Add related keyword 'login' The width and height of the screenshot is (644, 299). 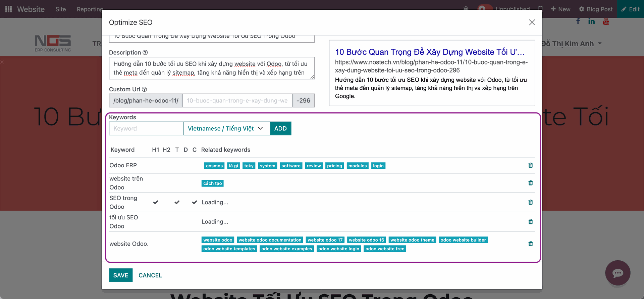(x=378, y=166)
